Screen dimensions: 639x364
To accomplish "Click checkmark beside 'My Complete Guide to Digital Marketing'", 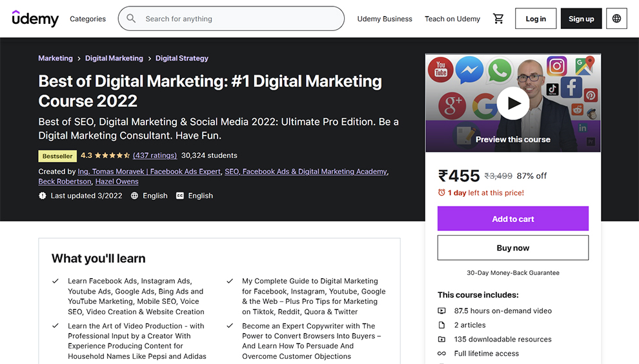I will click(230, 281).
